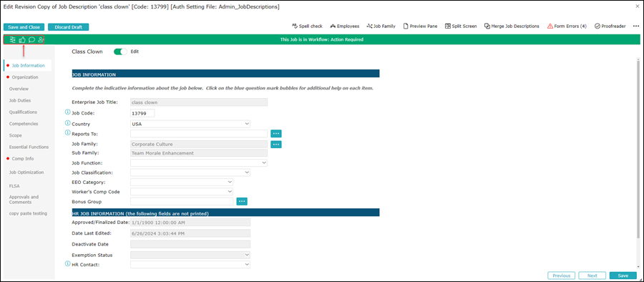Click Save and Close button
Image resolution: width=644 pixels, height=282 pixels.
24,27
